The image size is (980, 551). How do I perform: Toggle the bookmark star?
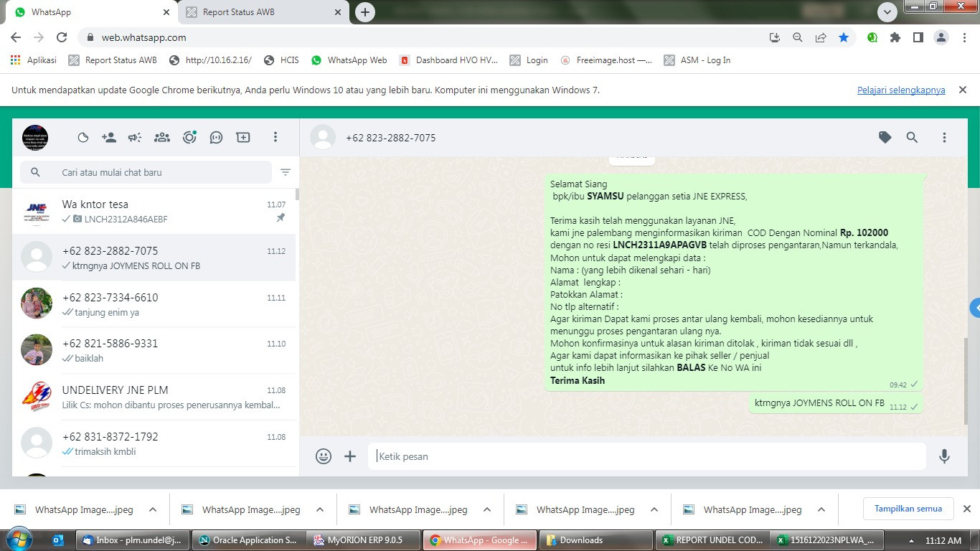[x=844, y=37]
